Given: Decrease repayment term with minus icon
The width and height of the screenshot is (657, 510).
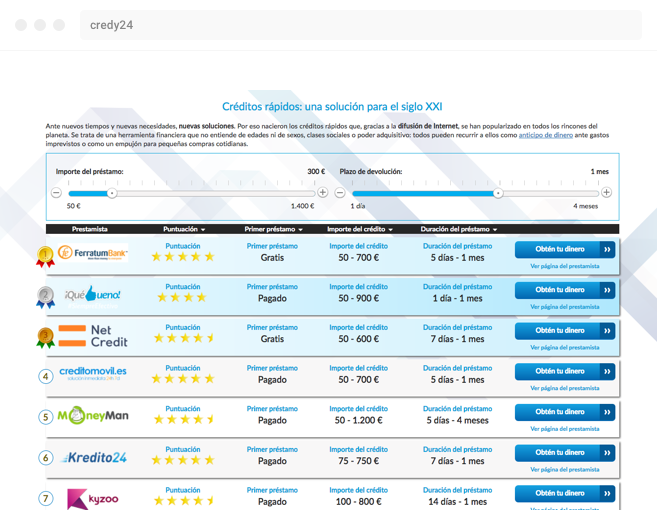Looking at the screenshot, I should coord(340,193).
